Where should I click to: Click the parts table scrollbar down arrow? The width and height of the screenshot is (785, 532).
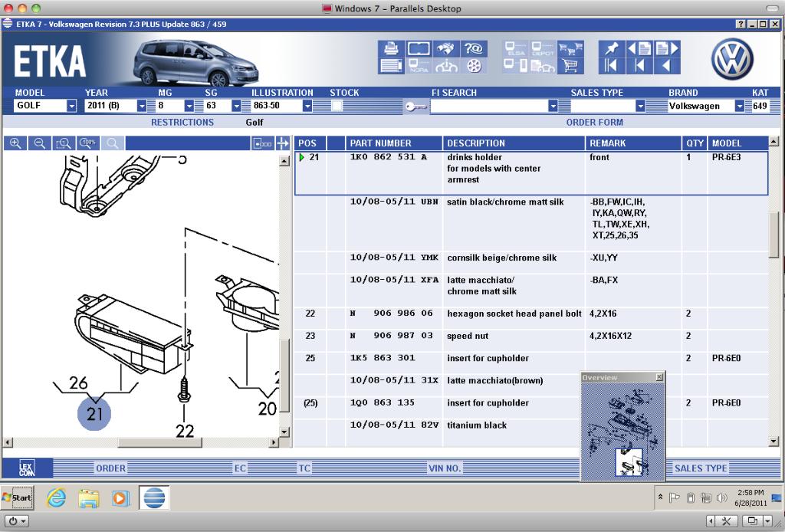(x=774, y=441)
